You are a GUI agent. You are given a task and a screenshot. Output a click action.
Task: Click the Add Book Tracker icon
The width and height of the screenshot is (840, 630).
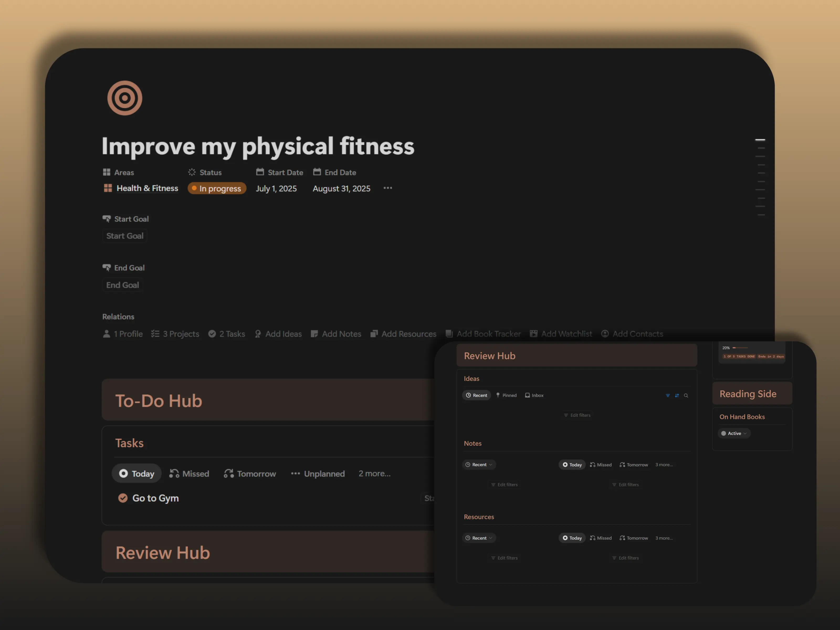[449, 333]
